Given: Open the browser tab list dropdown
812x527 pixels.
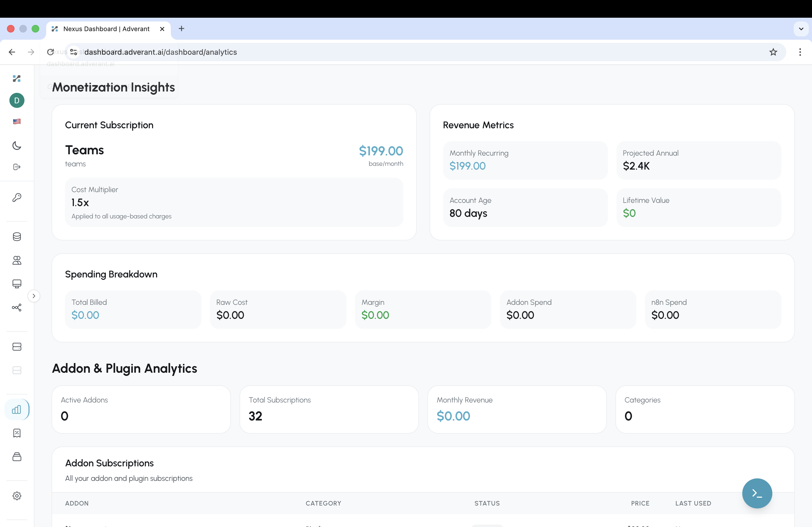Looking at the screenshot, I should point(801,29).
